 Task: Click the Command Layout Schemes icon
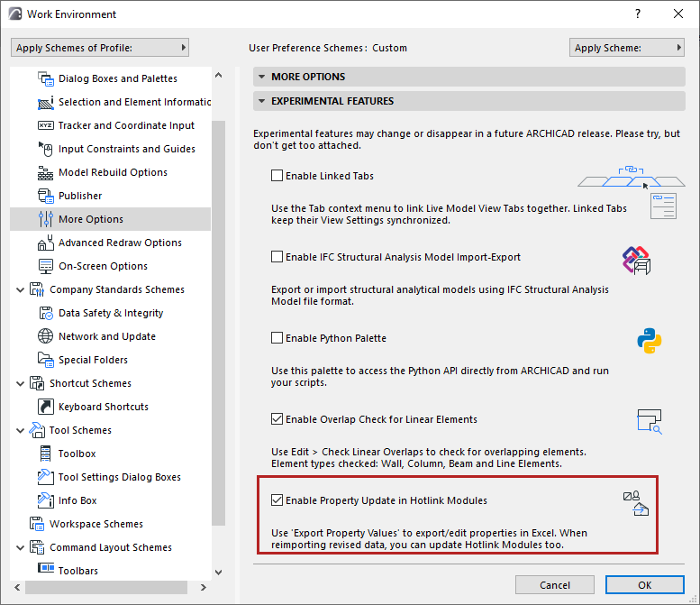(37, 547)
